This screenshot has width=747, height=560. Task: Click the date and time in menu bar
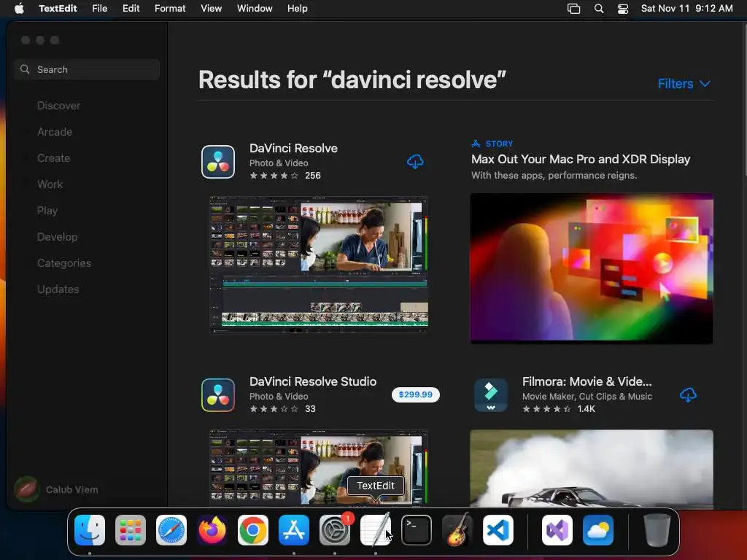pyautogui.click(x=686, y=9)
